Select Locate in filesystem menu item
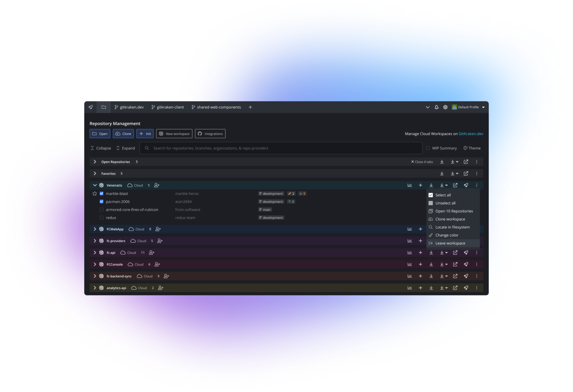Viewport: 573px width, 392px height. point(453,227)
